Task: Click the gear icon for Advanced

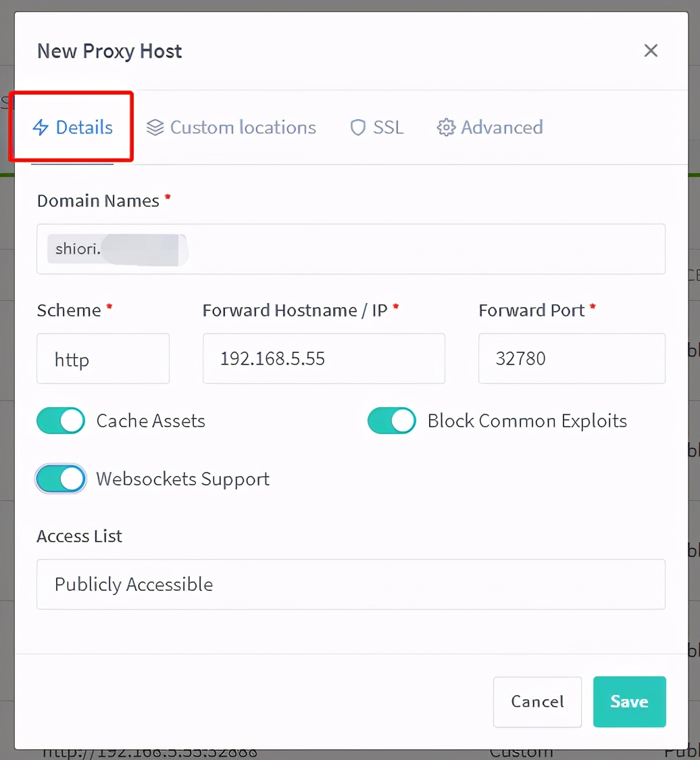Action: pos(446,128)
